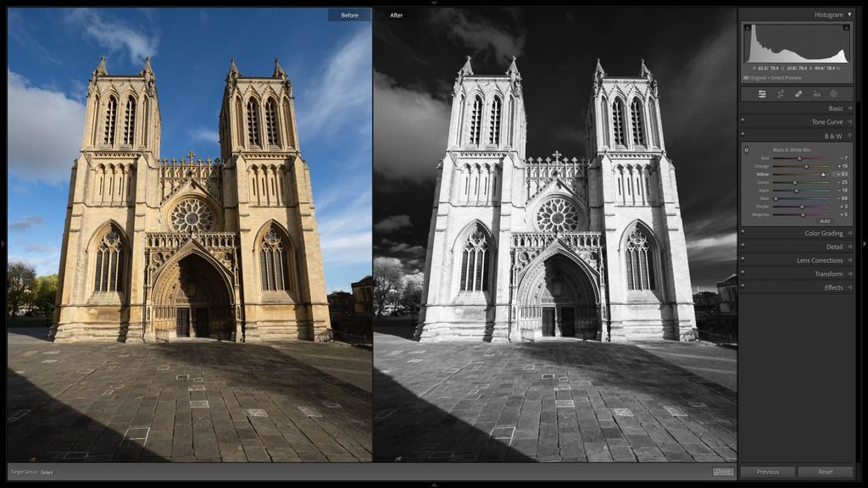Select the Edit sliders tool icon

click(762, 93)
